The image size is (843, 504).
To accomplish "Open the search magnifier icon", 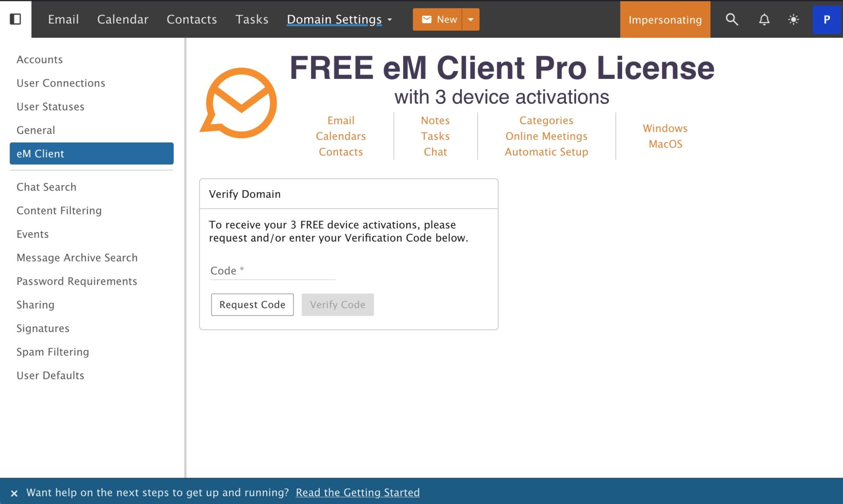I will (x=731, y=19).
